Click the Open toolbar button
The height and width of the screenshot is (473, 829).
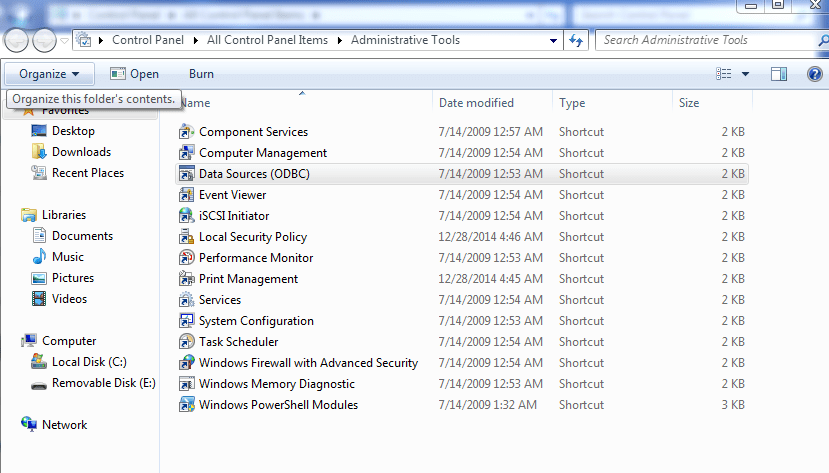coord(134,74)
